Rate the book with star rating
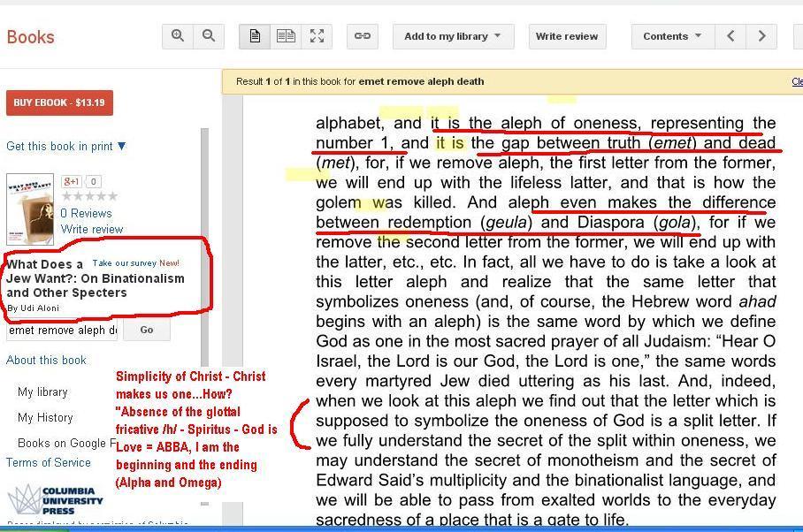803x532 pixels. [89, 196]
